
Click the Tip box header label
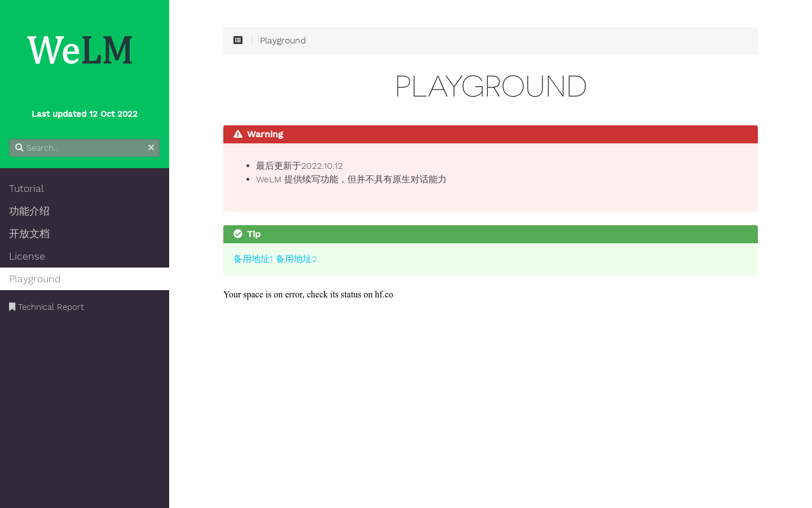(x=254, y=234)
